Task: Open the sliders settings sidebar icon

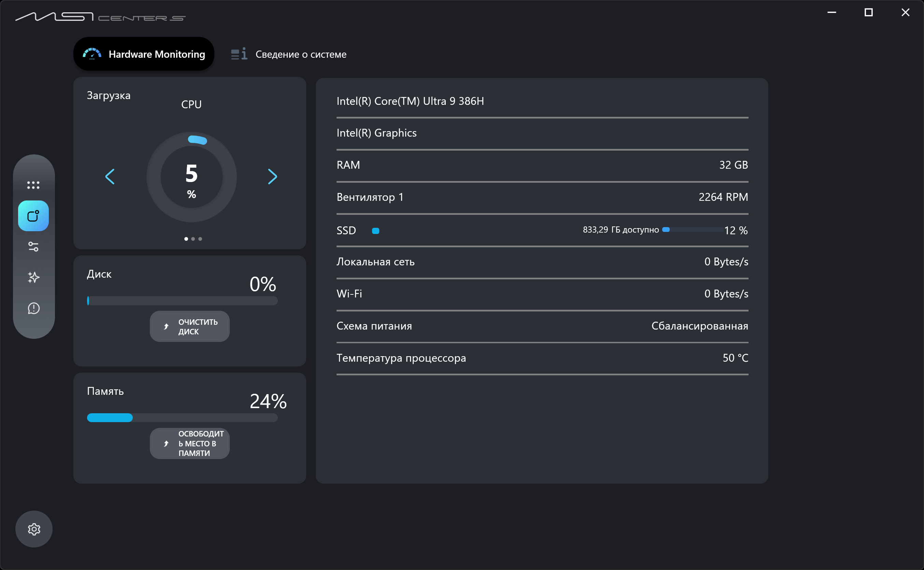Action: 33,247
